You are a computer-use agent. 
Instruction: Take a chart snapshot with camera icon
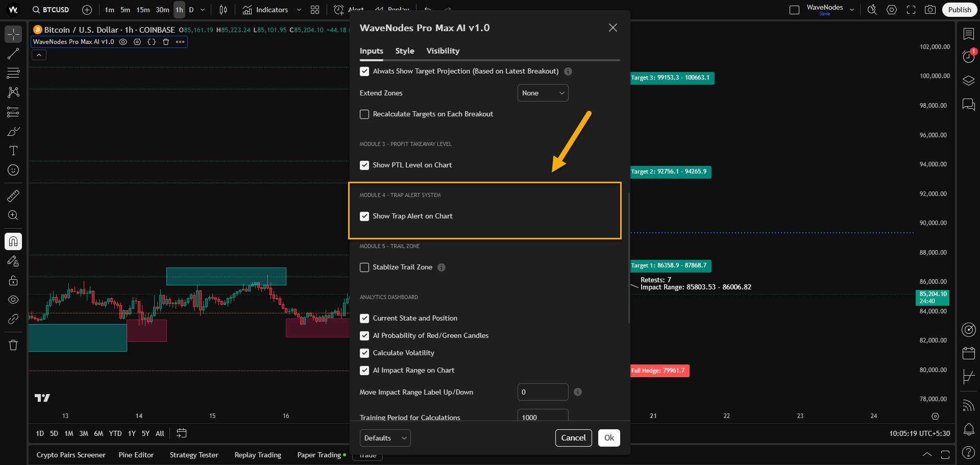coord(930,10)
